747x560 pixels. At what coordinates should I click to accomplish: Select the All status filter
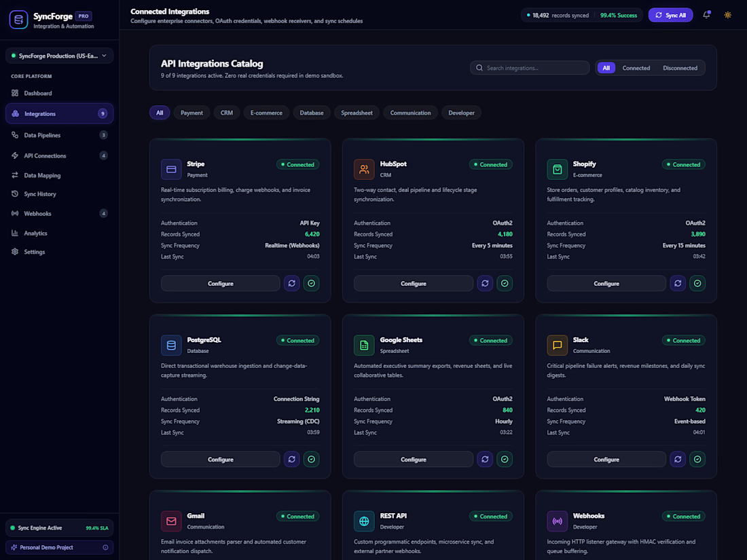click(x=606, y=68)
